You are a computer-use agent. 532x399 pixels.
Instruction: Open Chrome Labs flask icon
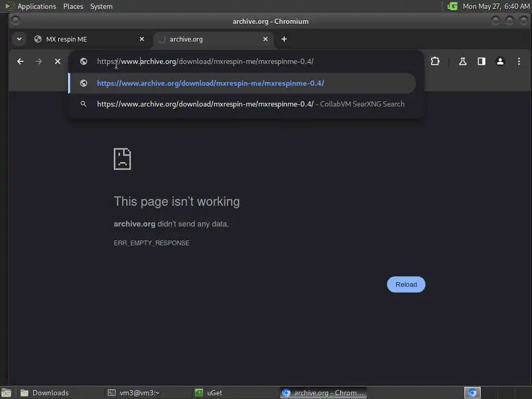(x=463, y=61)
